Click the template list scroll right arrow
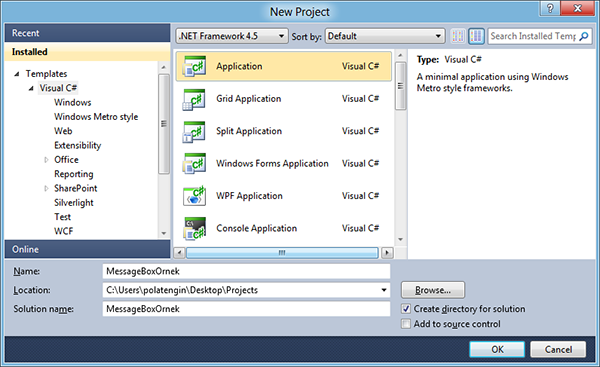Viewport: 600px width, 367px height. (387, 253)
